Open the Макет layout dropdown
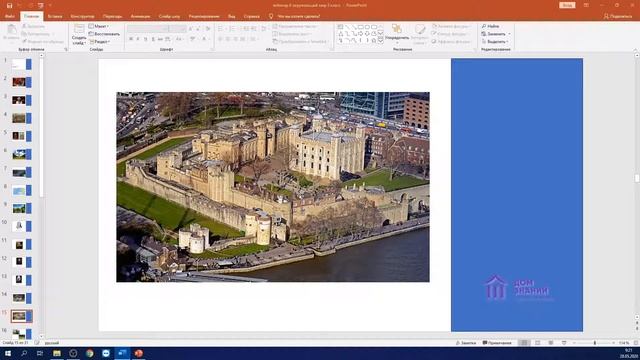Image resolution: width=640 pixels, height=360 pixels. coord(99,26)
